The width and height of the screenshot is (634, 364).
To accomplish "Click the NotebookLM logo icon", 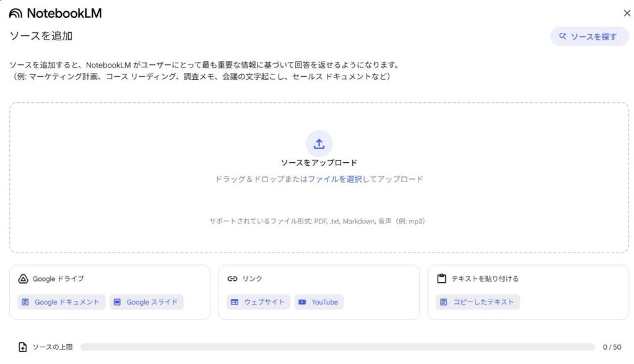I will pos(15,14).
